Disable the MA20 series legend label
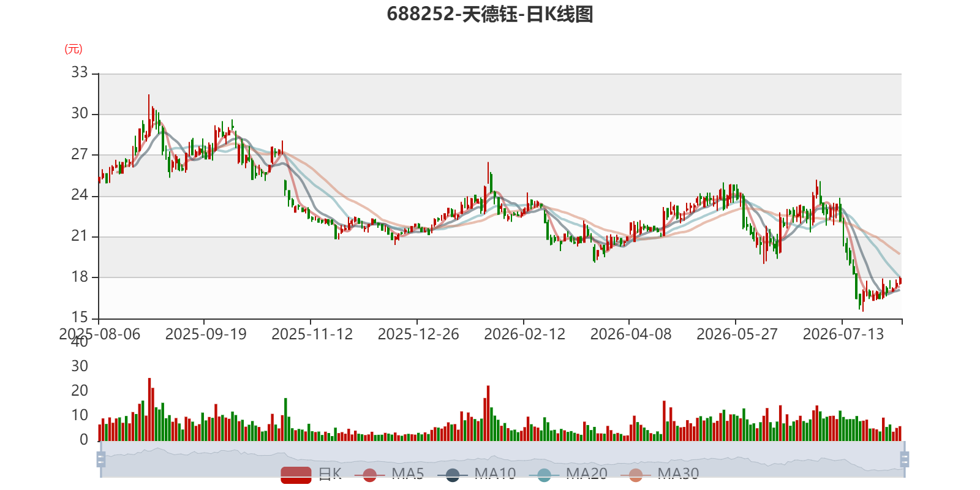Viewport: 980px width, 490px height. click(x=587, y=474)
